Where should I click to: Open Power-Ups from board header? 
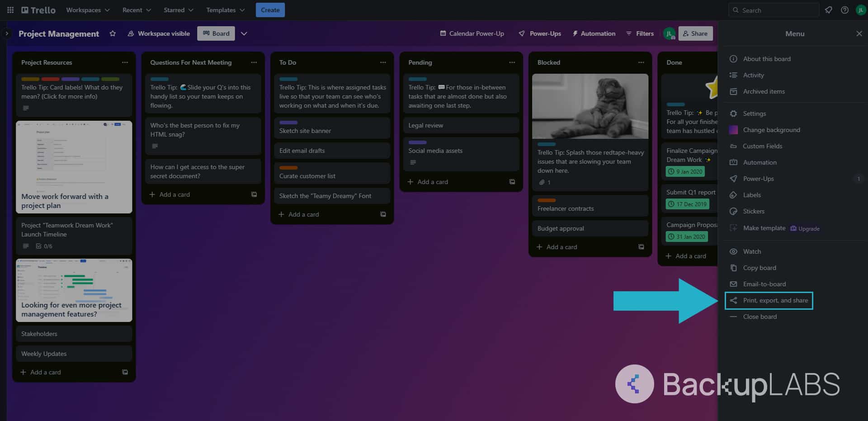coord(540,33)
